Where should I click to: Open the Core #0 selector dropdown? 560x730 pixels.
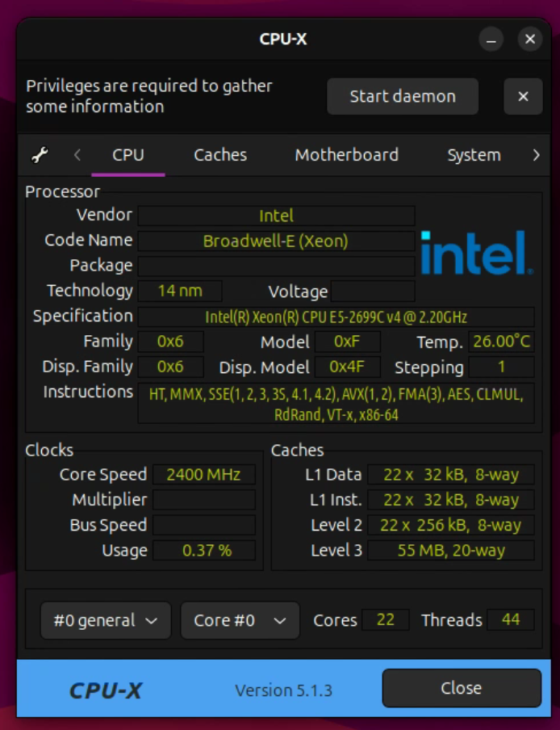[240, 620]
